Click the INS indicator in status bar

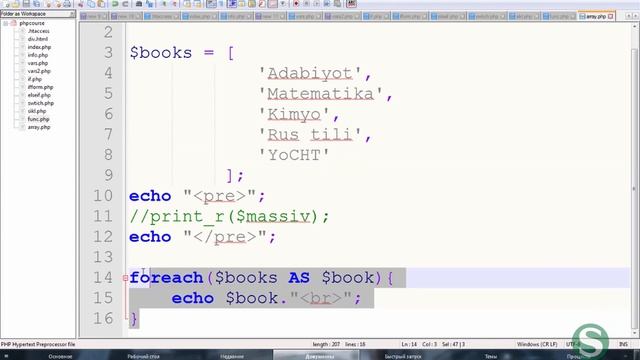tap(623, 344)
